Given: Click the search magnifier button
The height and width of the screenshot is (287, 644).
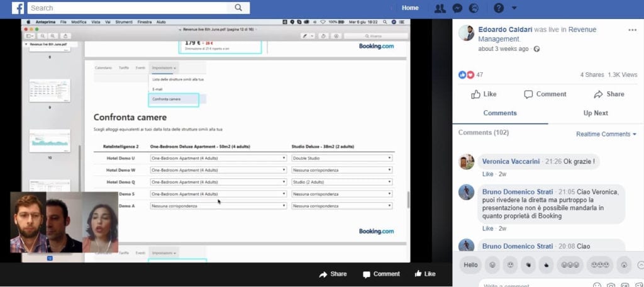Looking at the screenshot, I should pyautogui.click(x=238, y=8).
